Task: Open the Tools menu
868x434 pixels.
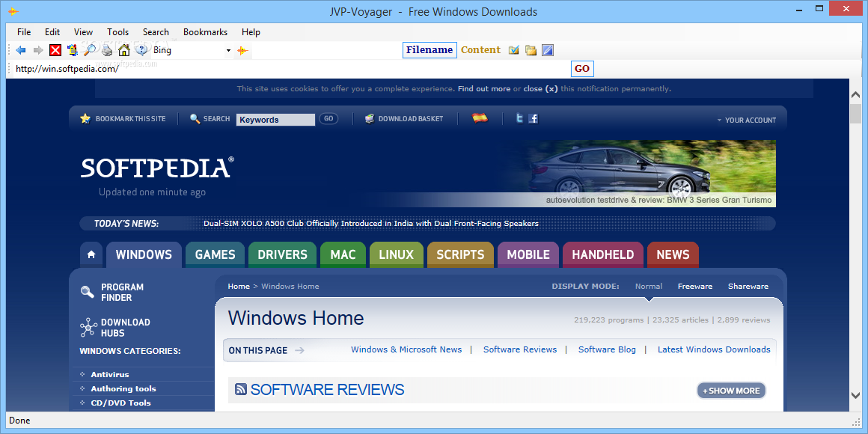Action: 118,32
